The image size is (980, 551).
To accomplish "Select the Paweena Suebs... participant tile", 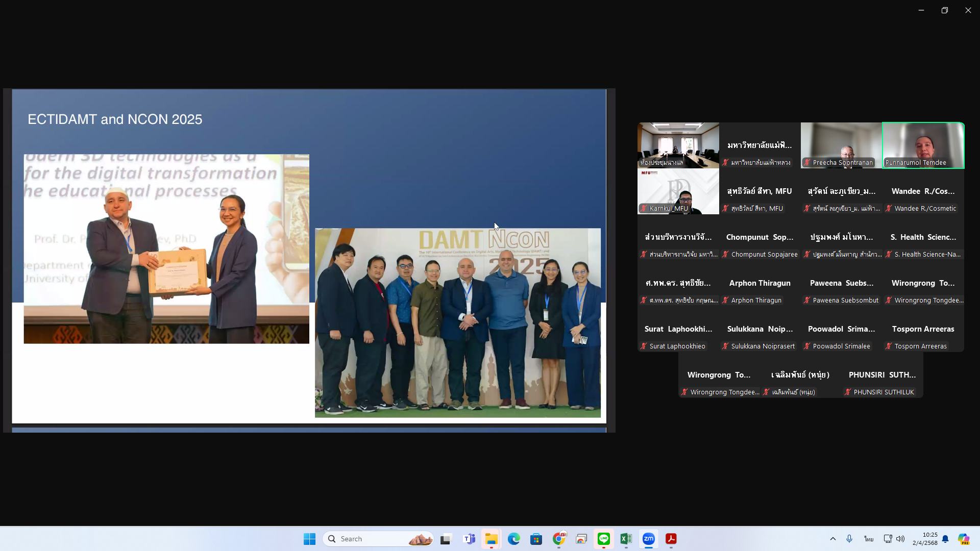I will (x=842, y=283).
